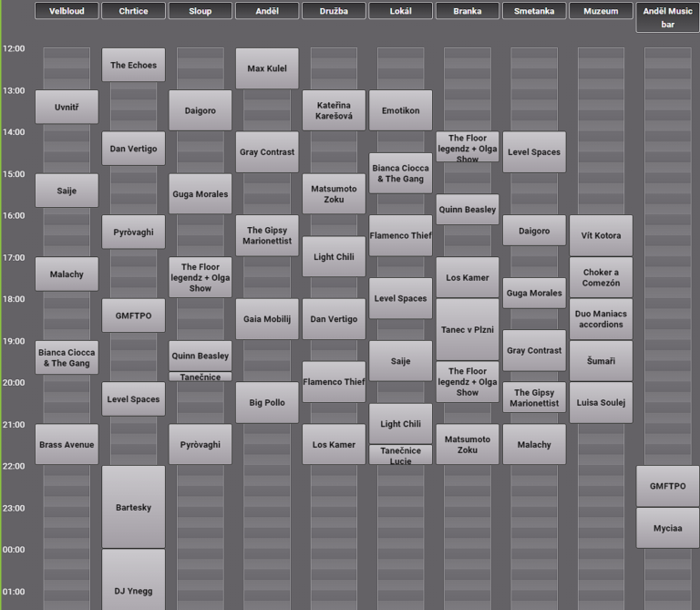
Task: Open the Anděl Music bar stage header
Action: click(667, 17)
